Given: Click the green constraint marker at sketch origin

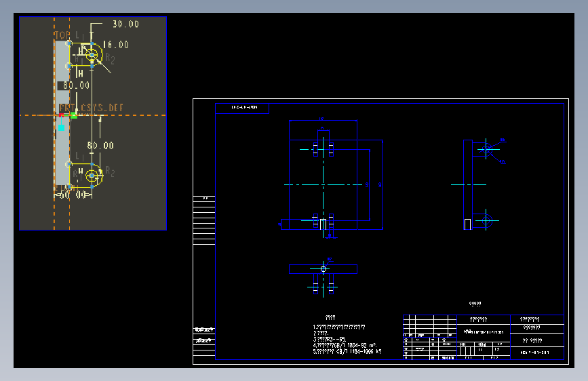Looking at the screenshot, I should (x=74, y=116).
